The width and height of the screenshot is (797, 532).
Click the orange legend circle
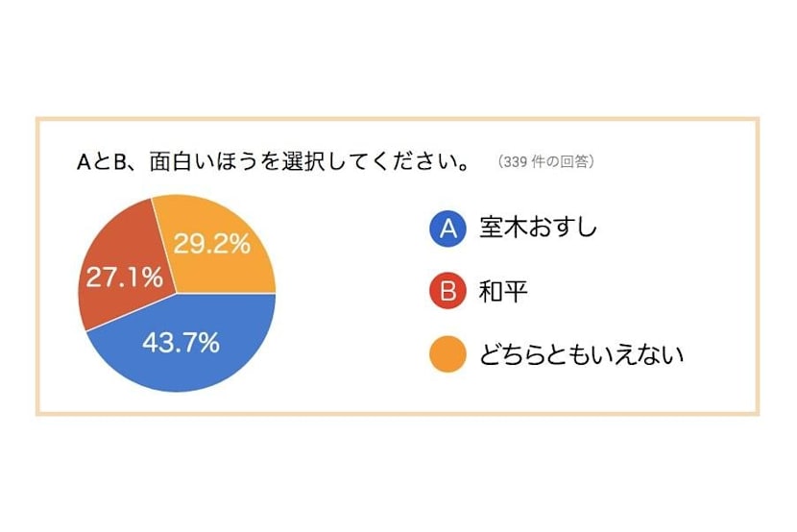click(447, 354)
